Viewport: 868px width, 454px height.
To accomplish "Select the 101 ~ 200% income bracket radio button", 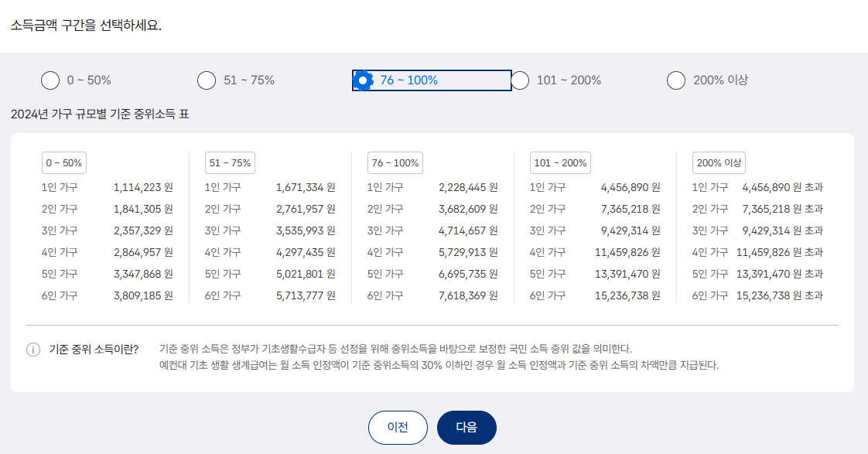I will click(520, 80).
